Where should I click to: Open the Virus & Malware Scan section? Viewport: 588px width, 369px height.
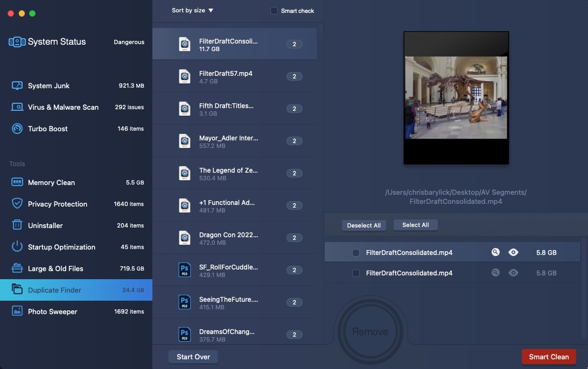[x=76, y=107]
